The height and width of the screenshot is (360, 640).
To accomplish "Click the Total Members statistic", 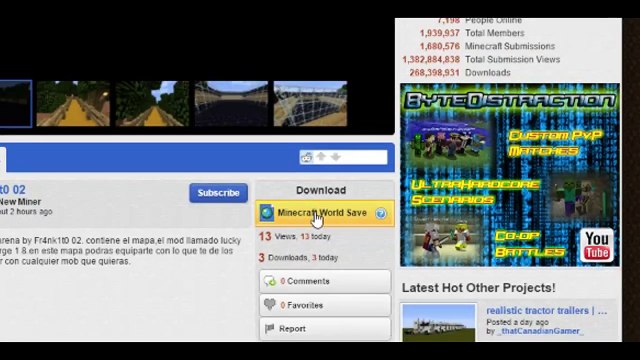I will [x=472, y=33].
